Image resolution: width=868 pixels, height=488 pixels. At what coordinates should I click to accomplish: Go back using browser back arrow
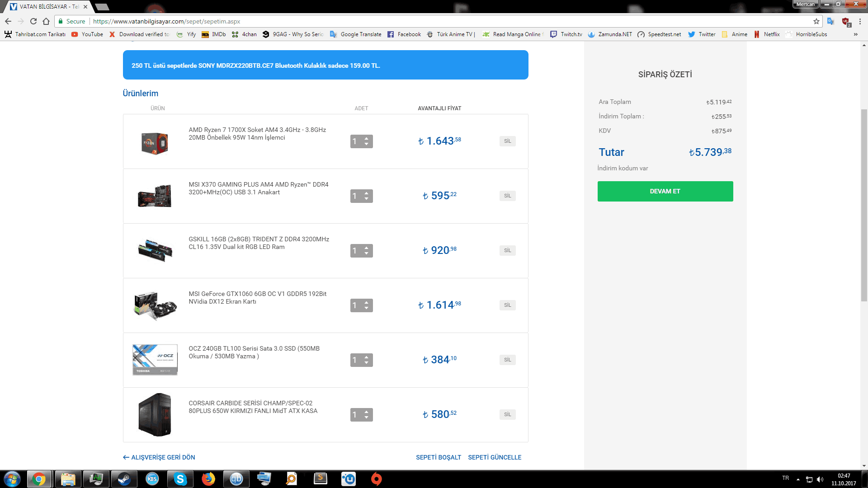[8, 21]
